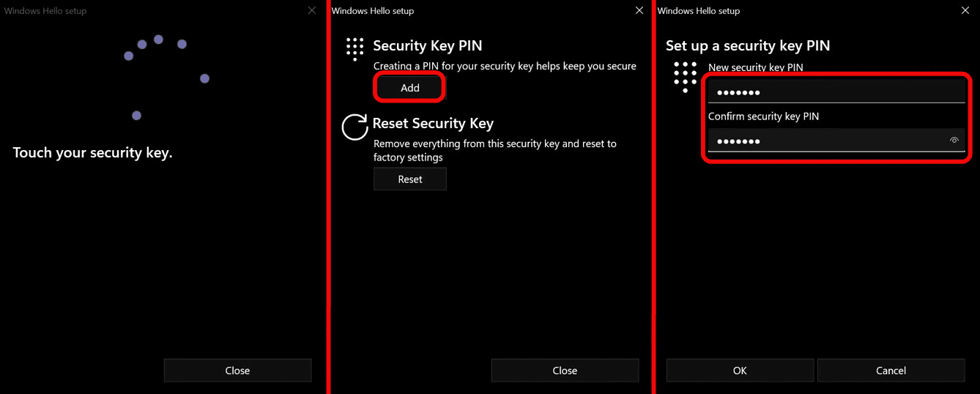Click Close below "Touch your security key"

click(237, 371)
